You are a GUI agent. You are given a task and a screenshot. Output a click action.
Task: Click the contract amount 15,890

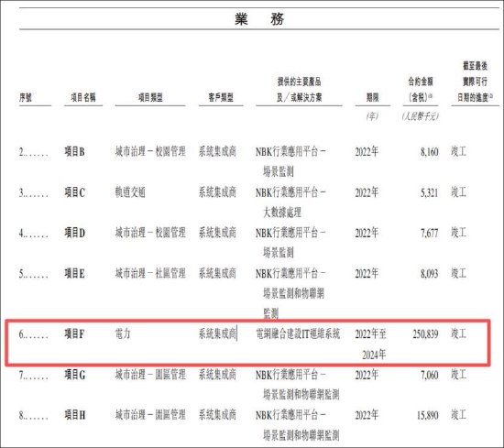tap(428, 415)
